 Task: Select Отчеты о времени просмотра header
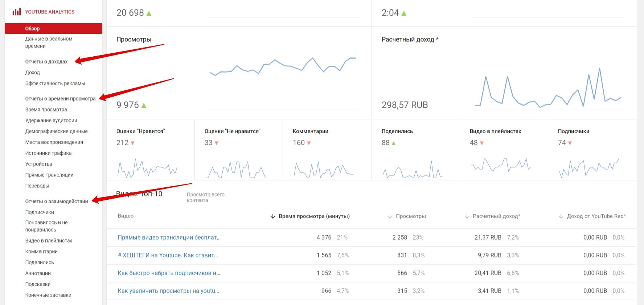60,99
